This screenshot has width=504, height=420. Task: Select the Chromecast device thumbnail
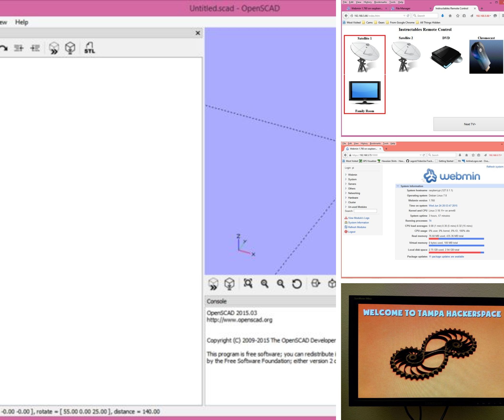coord(486,57)
